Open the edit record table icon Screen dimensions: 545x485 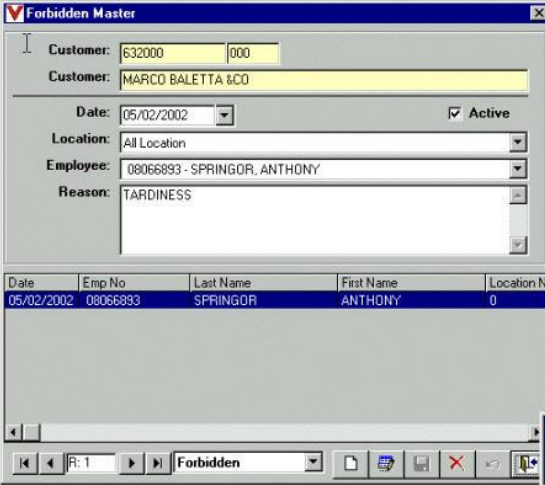click(386, 463)
